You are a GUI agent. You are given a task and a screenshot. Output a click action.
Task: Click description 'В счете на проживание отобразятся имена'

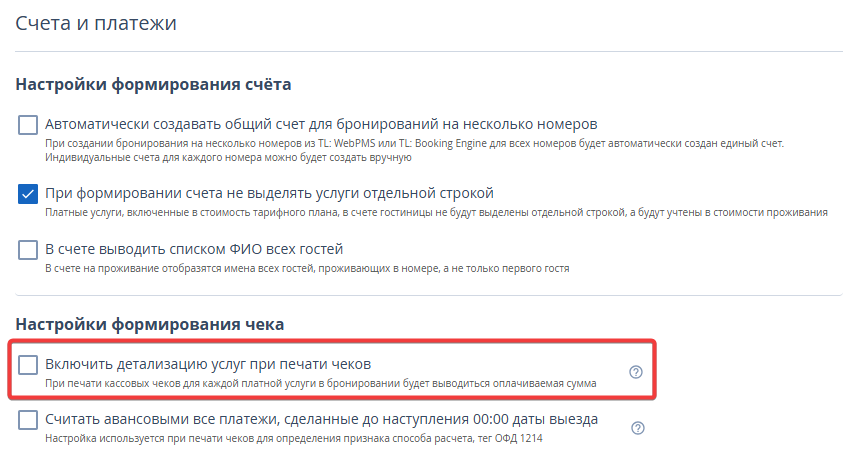[x=307, y=268]
